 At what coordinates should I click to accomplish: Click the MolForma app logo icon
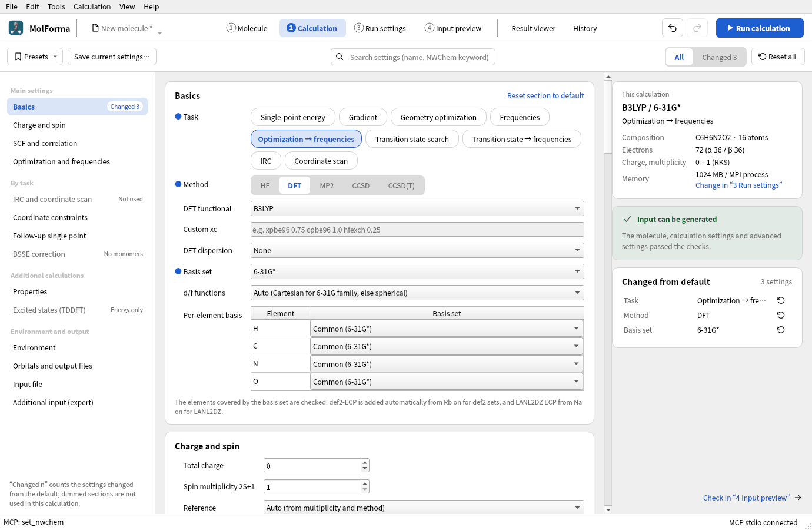16,28
